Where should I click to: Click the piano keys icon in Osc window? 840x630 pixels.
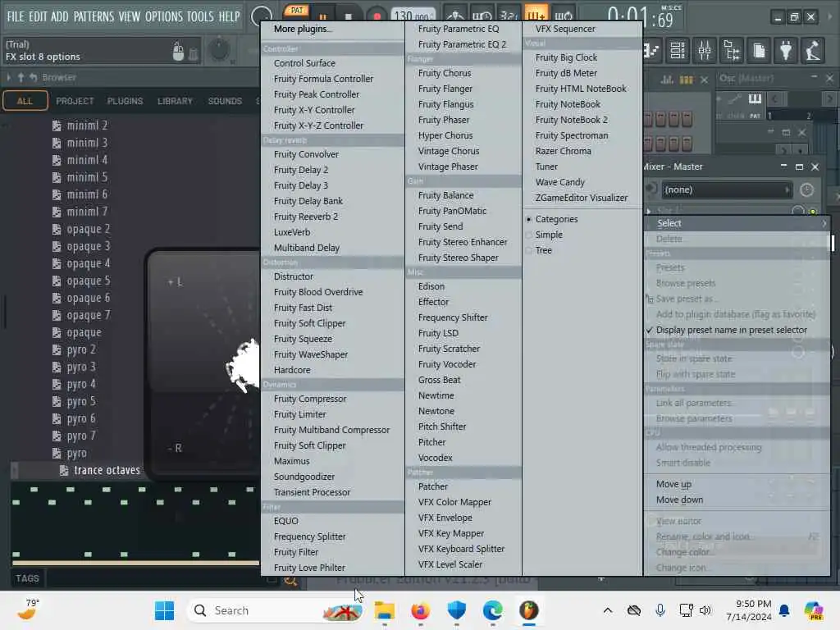click(x=755, y=98)
